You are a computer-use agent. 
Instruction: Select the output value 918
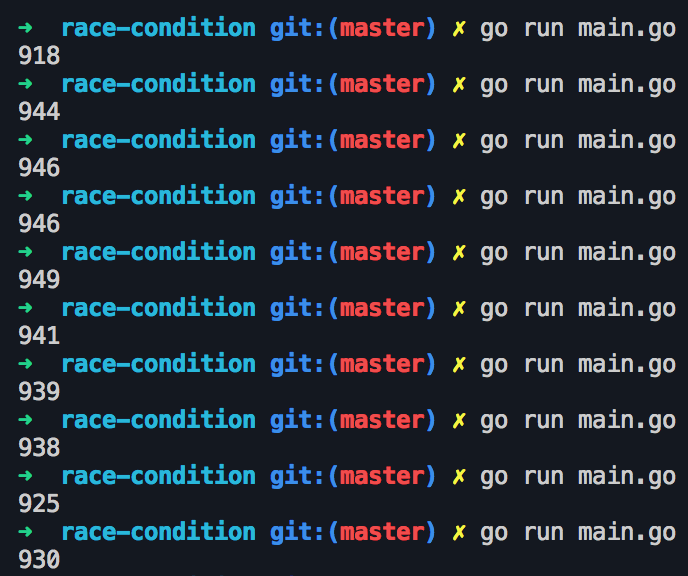pyautogui.click(x=39, y=56)
